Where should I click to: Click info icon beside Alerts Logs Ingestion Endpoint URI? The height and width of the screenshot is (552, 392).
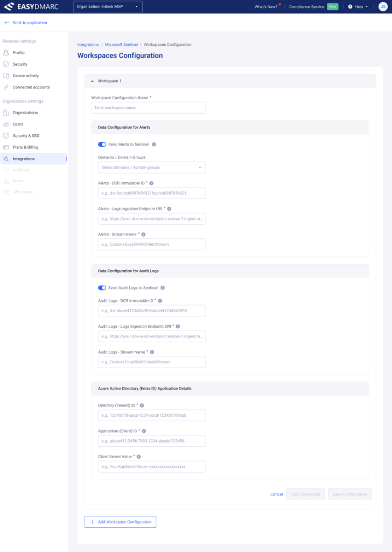169,209
